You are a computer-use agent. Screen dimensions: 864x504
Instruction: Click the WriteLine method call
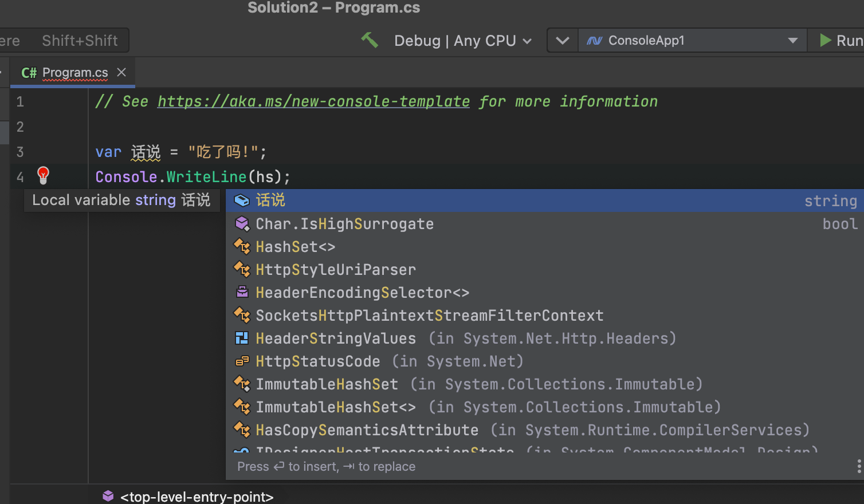(206, 176)
